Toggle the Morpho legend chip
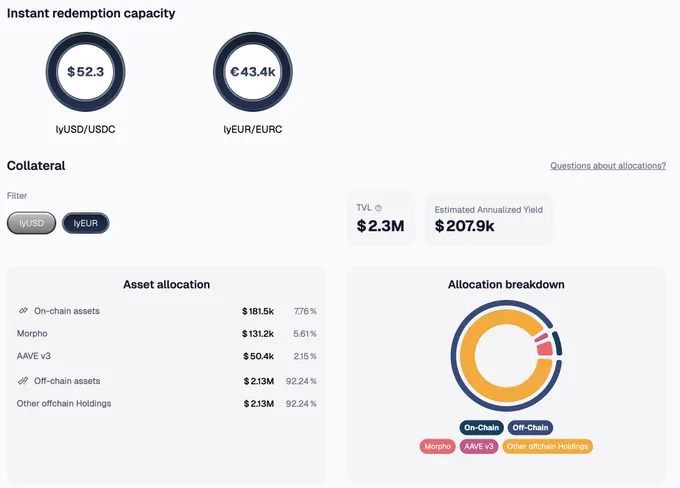 [437, 446]
